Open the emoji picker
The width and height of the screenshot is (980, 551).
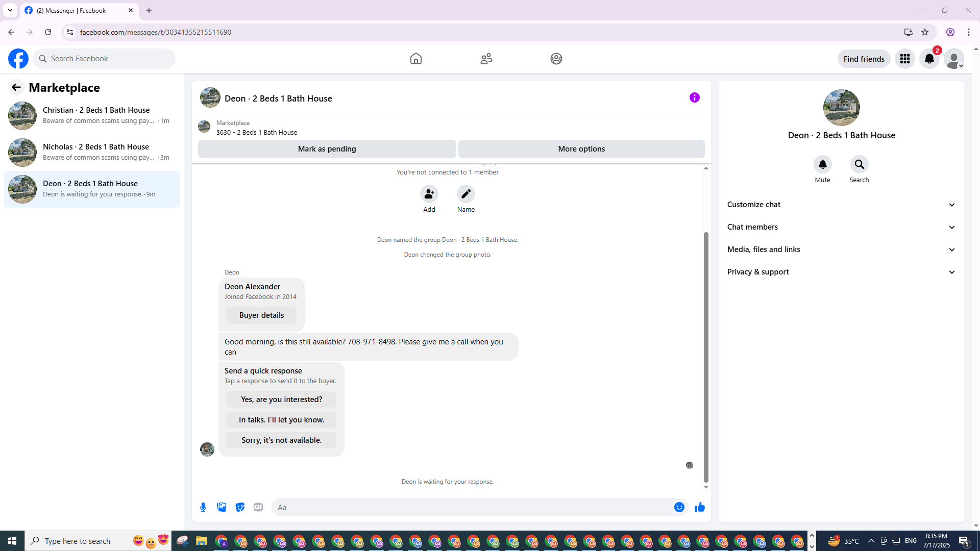tap(679, 507)
